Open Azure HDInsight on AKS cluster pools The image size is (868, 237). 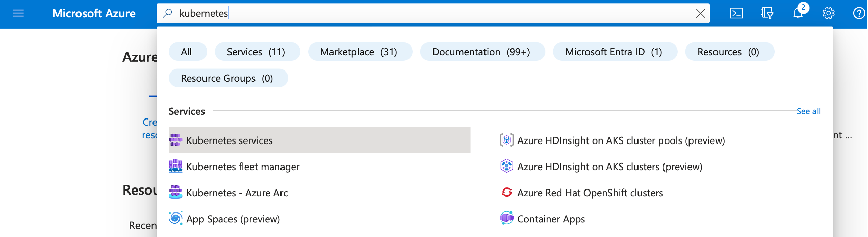click(x=621, y=140)
